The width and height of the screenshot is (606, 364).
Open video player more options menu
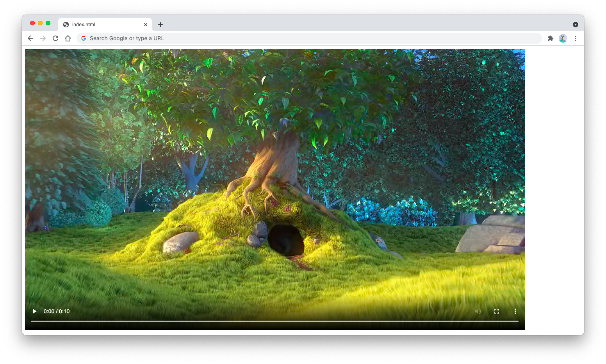pyautogui.click(x=515, y=311)
